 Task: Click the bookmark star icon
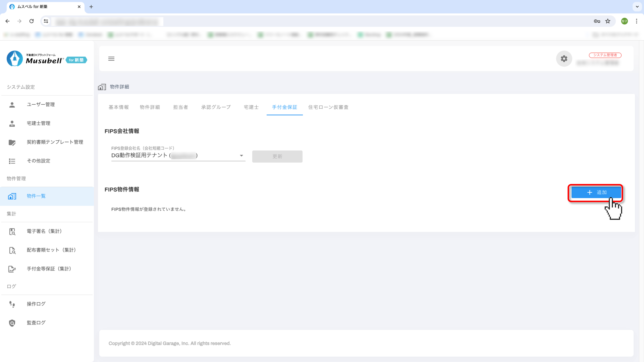click(x=608, y=21)
